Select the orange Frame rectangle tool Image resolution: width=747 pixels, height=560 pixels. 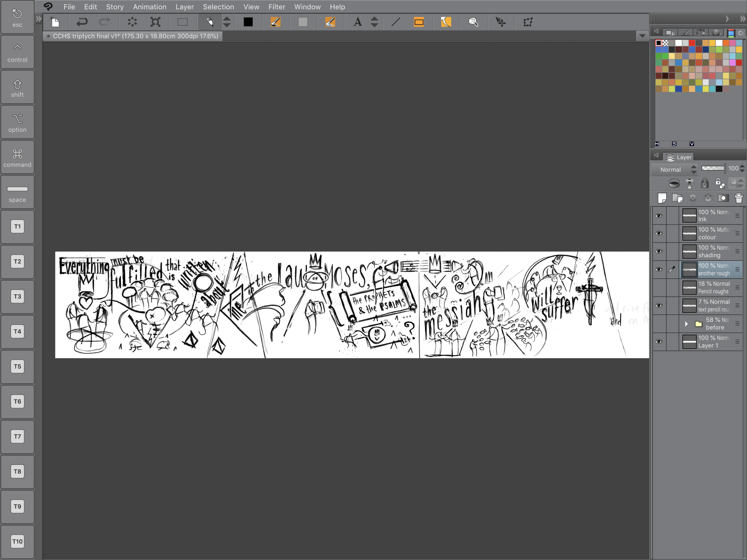pos(419,22)
